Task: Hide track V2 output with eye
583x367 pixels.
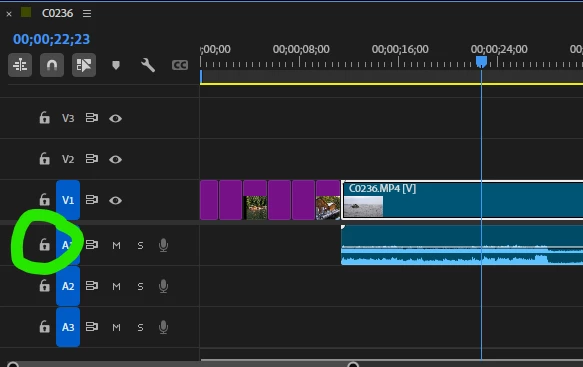Action: [116, 159]
